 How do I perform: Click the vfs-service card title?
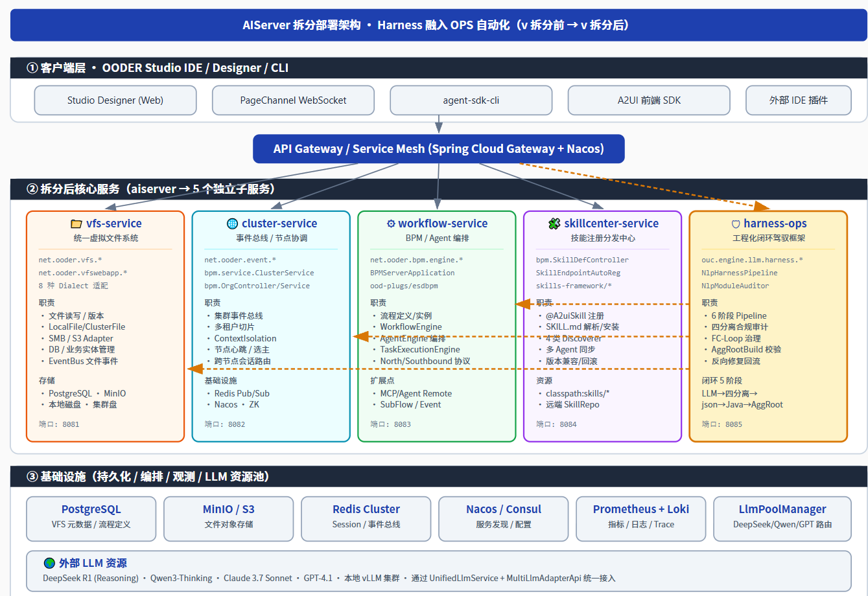[x=114, y=223]
